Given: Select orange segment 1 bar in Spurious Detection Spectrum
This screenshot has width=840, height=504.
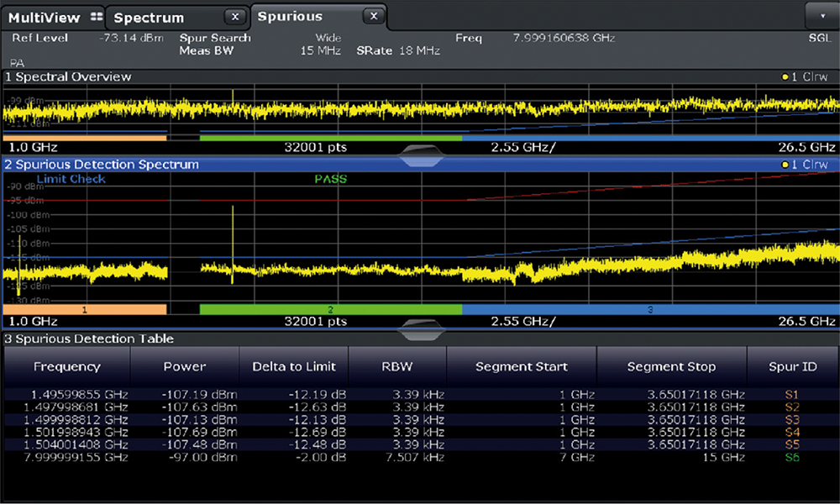Looking at the screenshot, I should pos(85,310).
